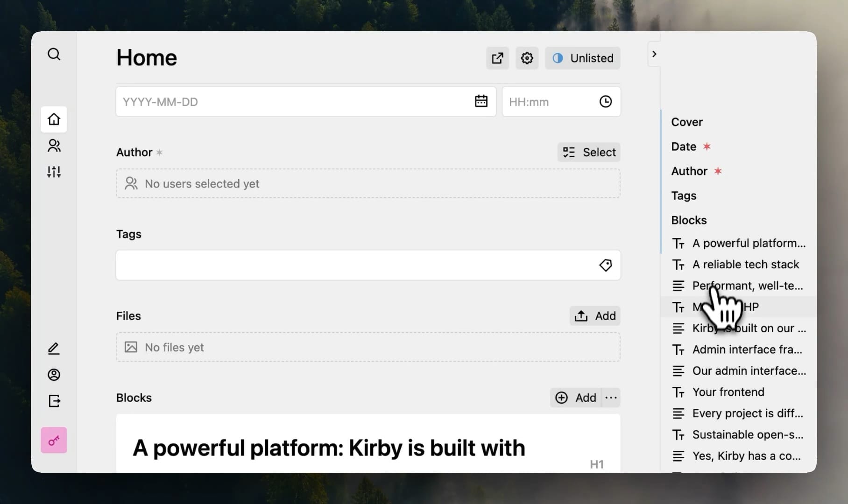Open page settings gear
Viewport: 848px width, 504px height.
coord(527,58)
